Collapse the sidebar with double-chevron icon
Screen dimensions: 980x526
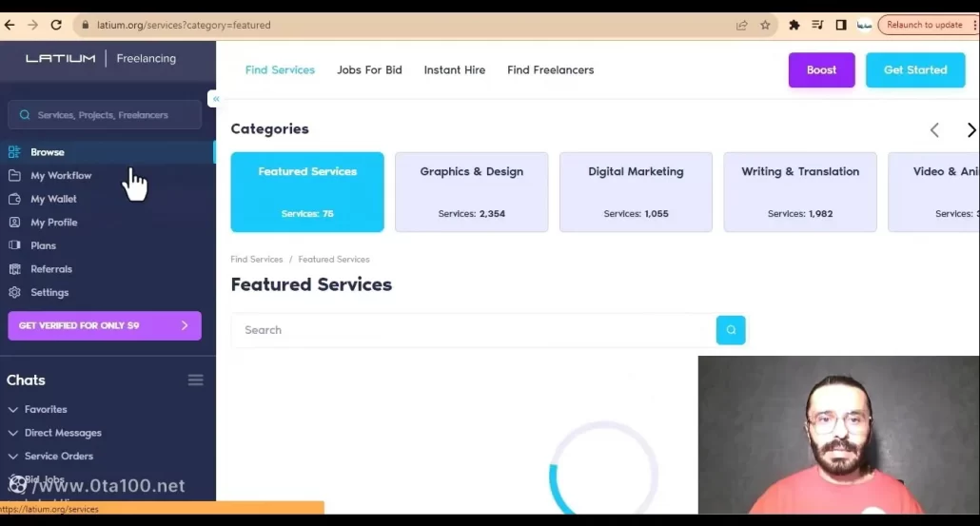216,99
